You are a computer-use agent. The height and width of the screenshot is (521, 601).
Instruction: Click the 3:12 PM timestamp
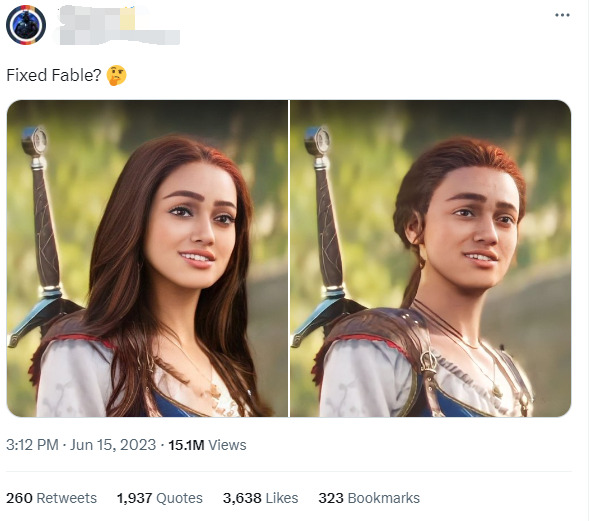pos(32,445)
